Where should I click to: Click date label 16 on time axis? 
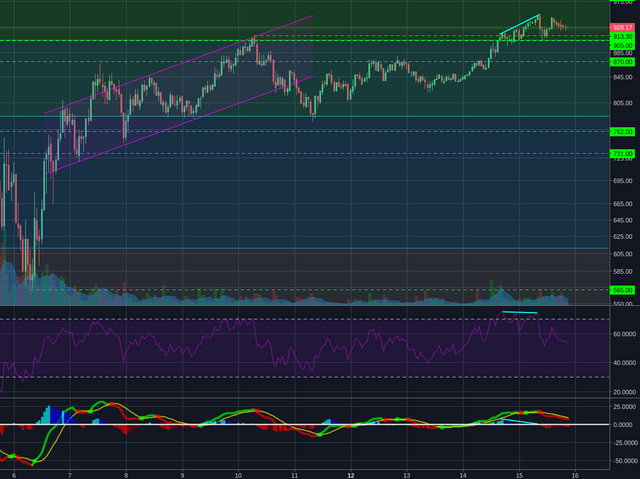(575, 475)
